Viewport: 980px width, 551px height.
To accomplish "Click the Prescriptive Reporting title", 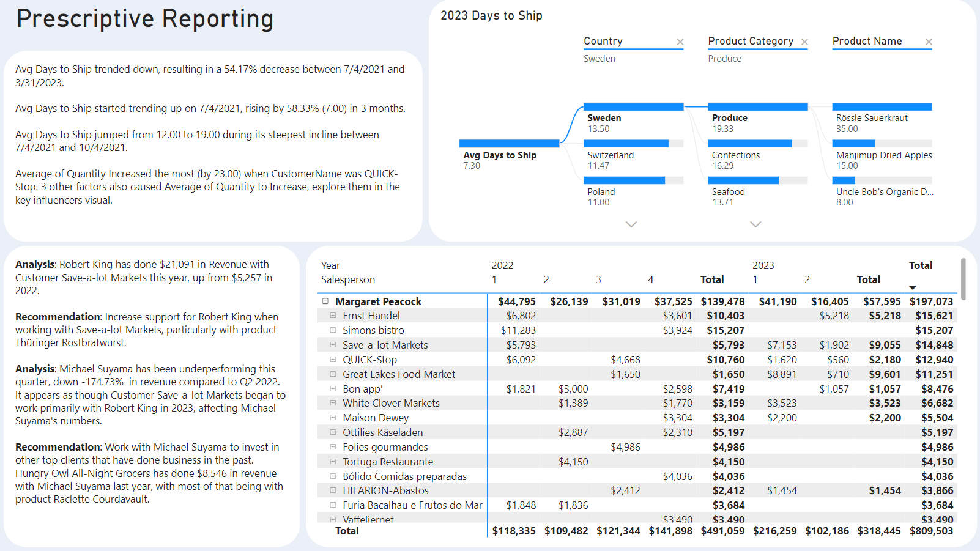I will (x=145, y=18).
